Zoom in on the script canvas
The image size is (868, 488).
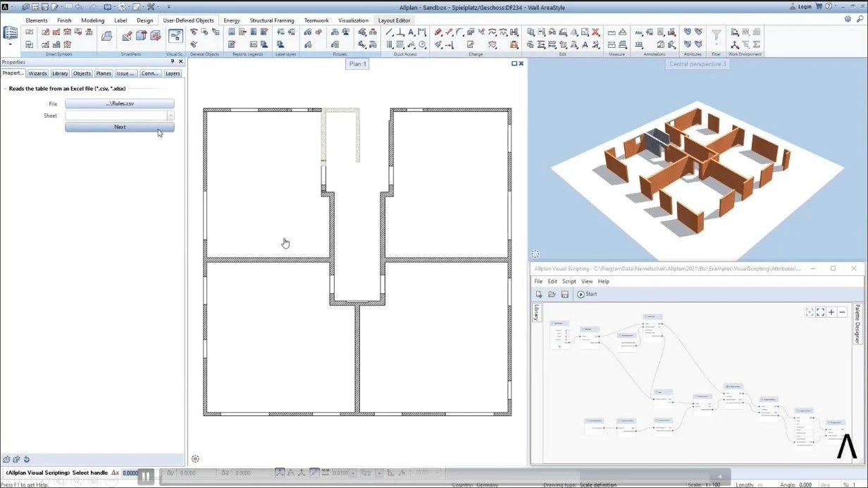click(x=831, y=312)
